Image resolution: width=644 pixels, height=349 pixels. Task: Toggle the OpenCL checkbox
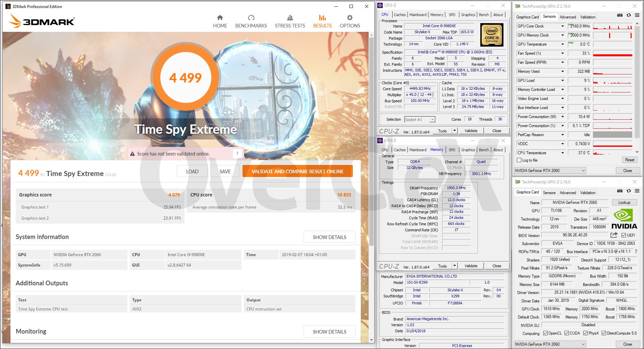(x=545, y=333)
